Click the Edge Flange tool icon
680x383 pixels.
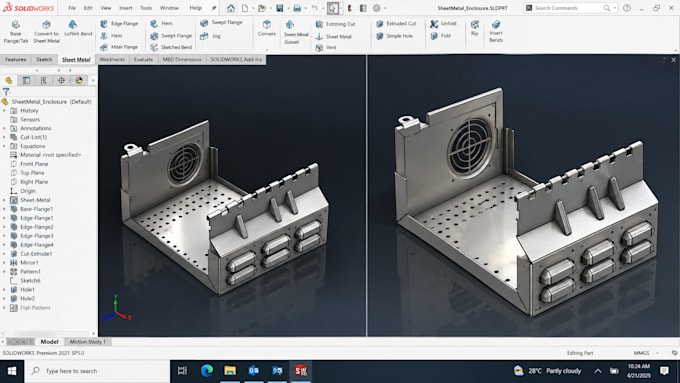(104, 24)
